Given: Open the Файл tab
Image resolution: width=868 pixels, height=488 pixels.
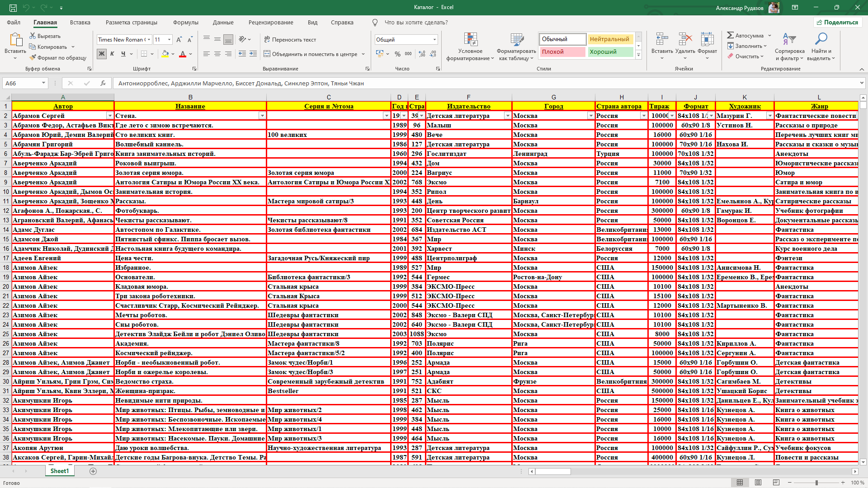Looking at the screenshot, I should 14,23.
